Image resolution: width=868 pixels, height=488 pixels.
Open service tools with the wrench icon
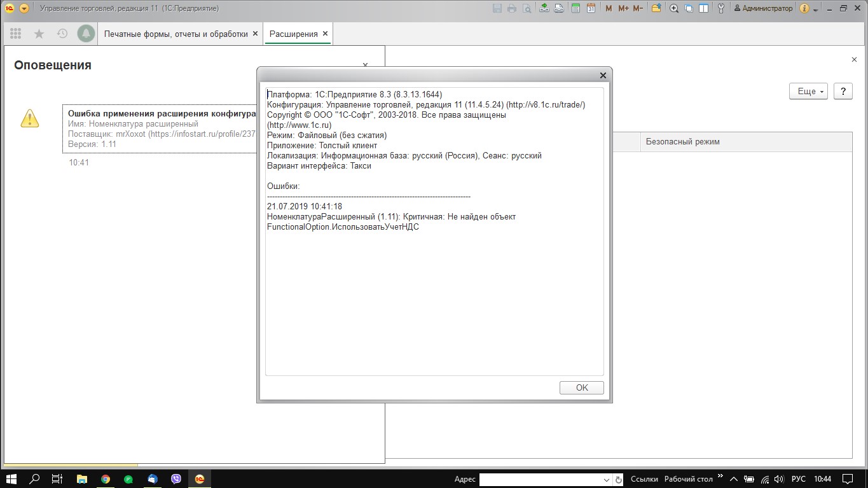(x=721, y=9)
